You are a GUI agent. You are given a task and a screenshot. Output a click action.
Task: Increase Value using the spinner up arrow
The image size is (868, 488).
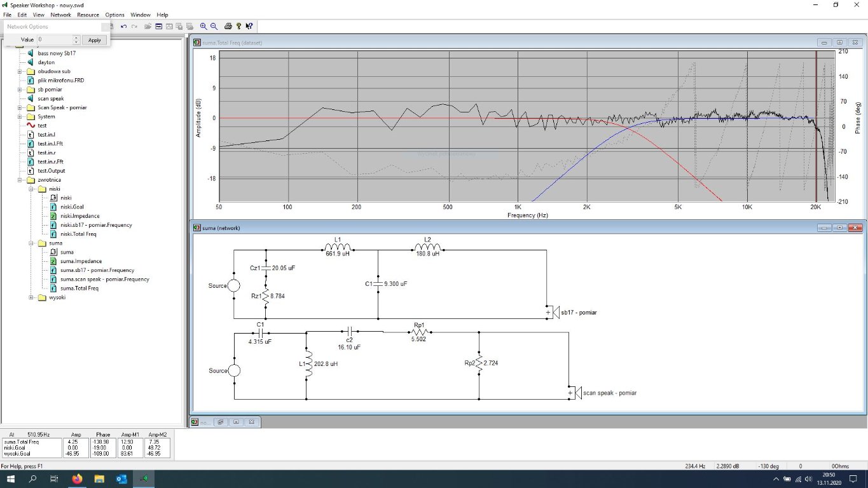tap(77, 37)
